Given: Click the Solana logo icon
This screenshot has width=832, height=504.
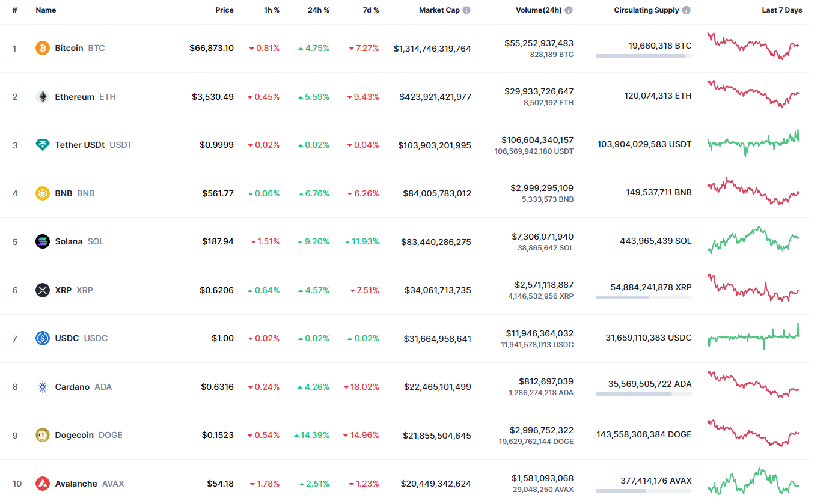Looking at the screenshot, I should point(43,241).
